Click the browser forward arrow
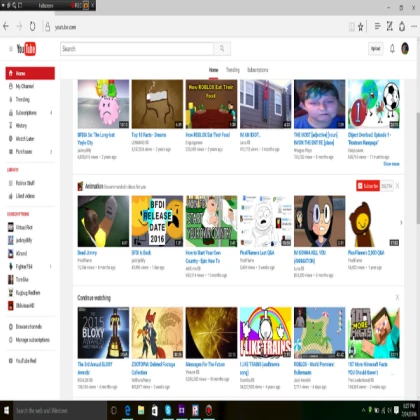Viewport: 420px width, 420px height. (x=19, y=26)
